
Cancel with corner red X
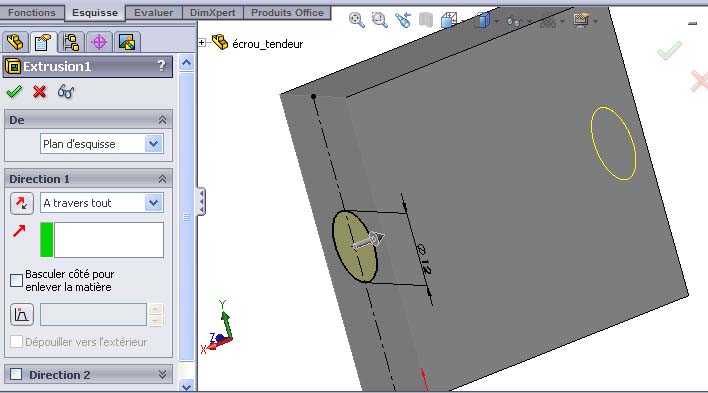(x=699, y=81)
